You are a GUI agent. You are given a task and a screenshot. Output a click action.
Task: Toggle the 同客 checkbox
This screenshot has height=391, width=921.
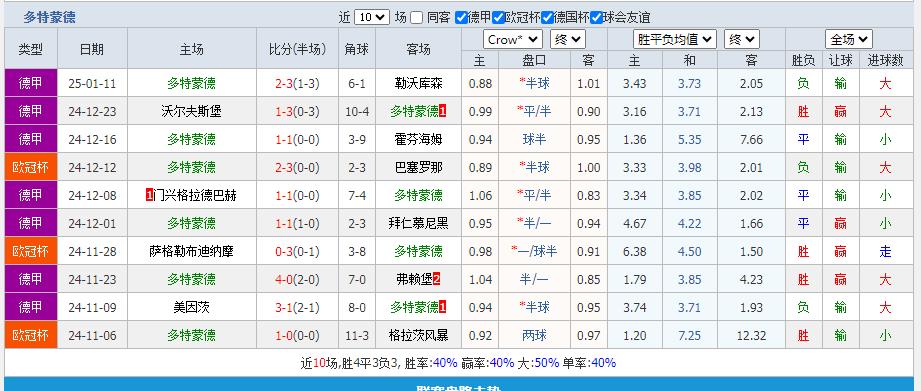pos(416,18)
